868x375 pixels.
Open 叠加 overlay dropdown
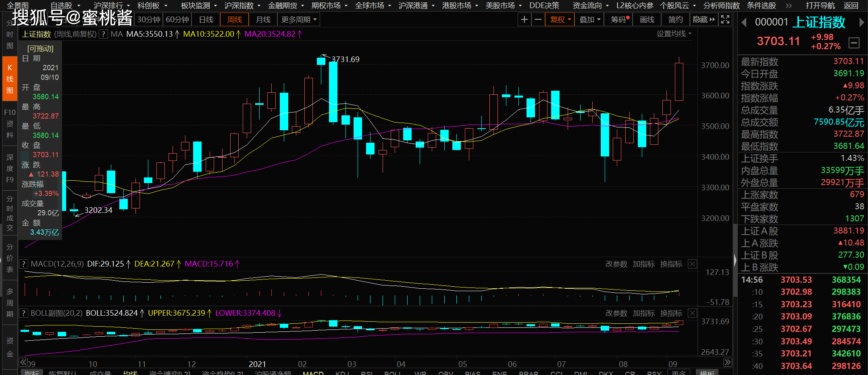589,19
